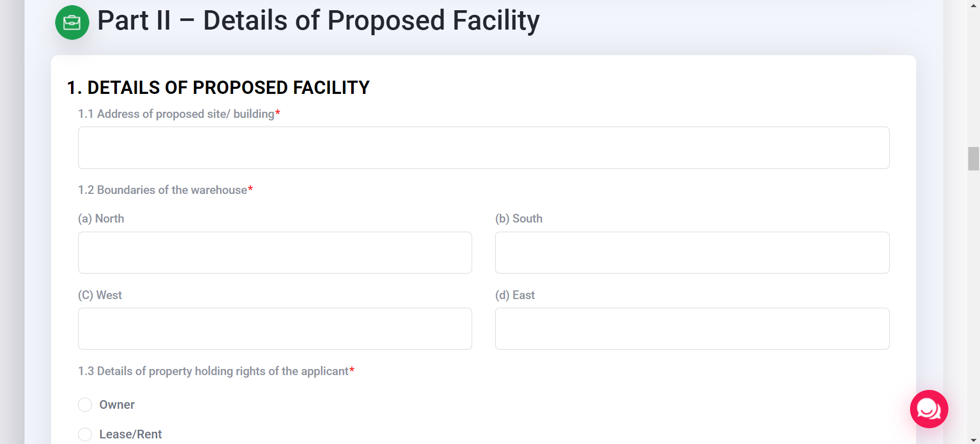
Task: Click the scrollbar thumb
Action: point(973,159)
